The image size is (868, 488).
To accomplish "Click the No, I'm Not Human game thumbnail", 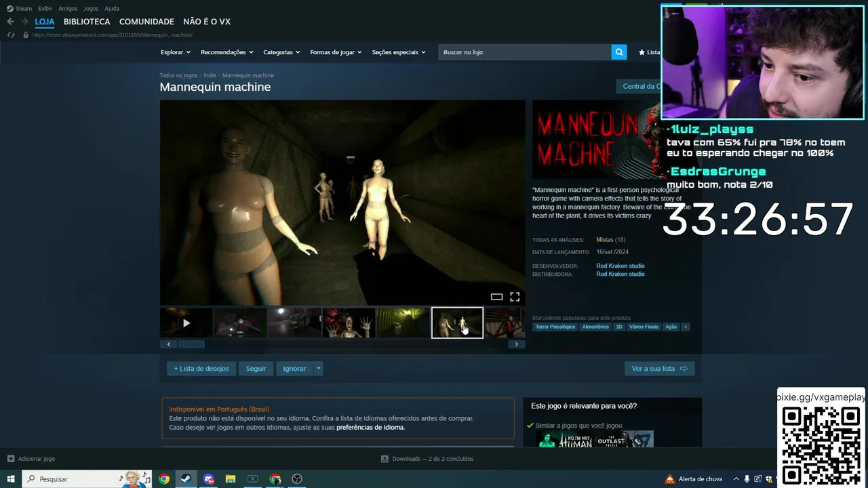I will [565, 439].
